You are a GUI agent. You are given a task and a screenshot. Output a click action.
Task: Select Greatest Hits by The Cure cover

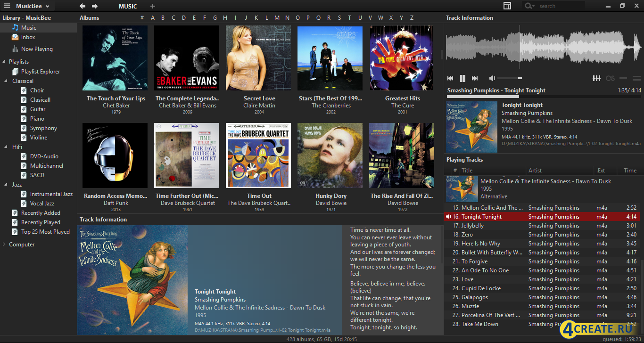[x=402, y=58]
